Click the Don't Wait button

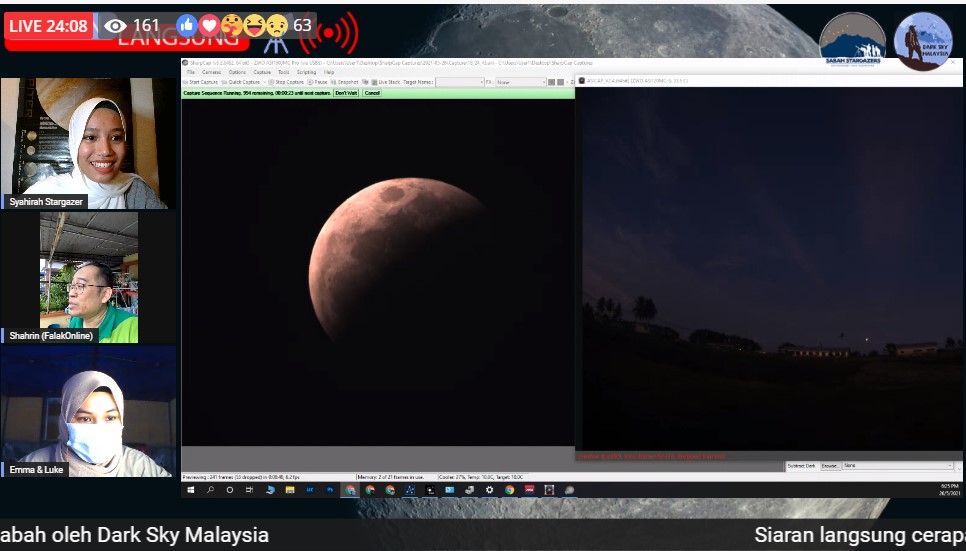pos(346,93)
